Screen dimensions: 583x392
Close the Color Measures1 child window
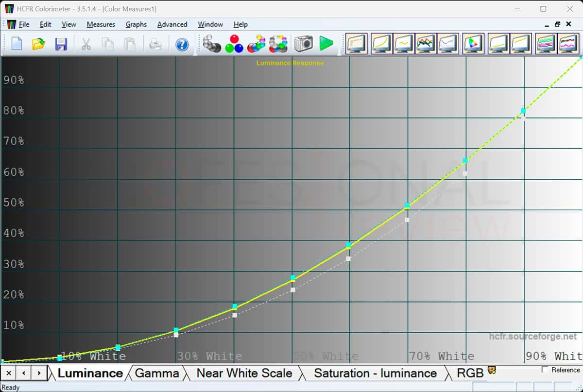[x=570, y=24]
